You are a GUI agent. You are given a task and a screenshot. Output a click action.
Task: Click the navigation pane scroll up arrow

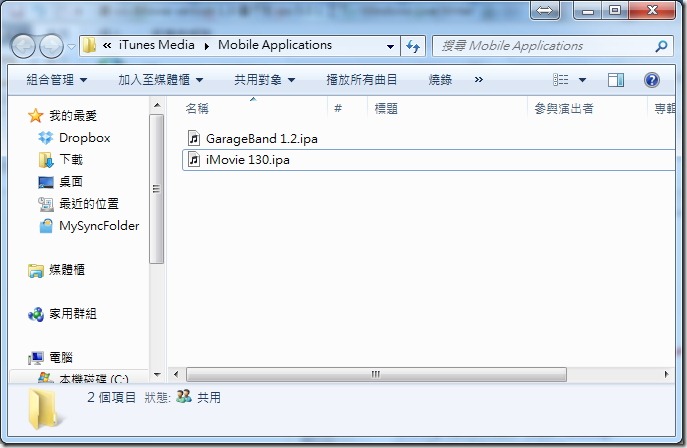coord(157,106)
